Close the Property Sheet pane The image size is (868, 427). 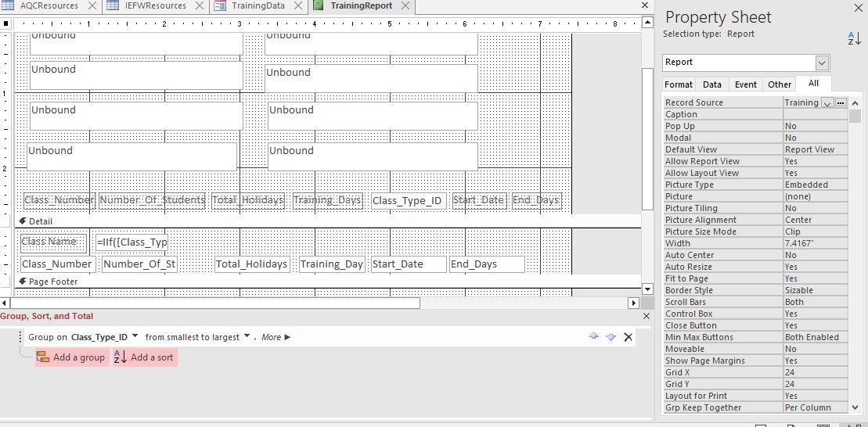pyautogui.click(x=859, y=6)
